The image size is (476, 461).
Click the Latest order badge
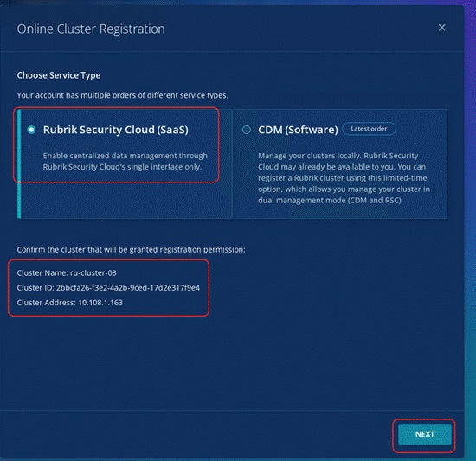click(369, 129)
